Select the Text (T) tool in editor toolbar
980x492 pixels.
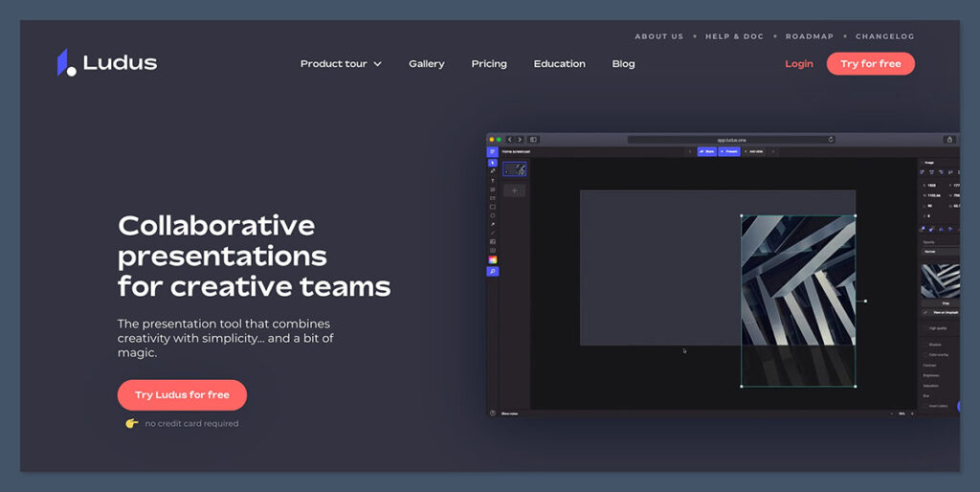pos(493,181)
